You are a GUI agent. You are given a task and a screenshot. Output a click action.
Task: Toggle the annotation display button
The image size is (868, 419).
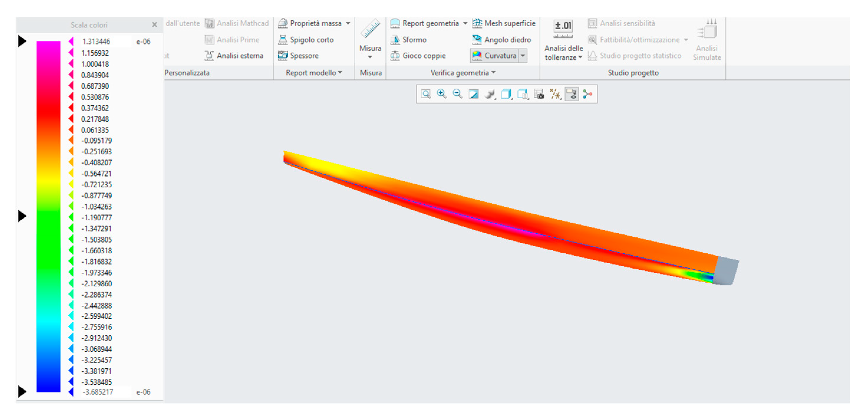point(572,94)
